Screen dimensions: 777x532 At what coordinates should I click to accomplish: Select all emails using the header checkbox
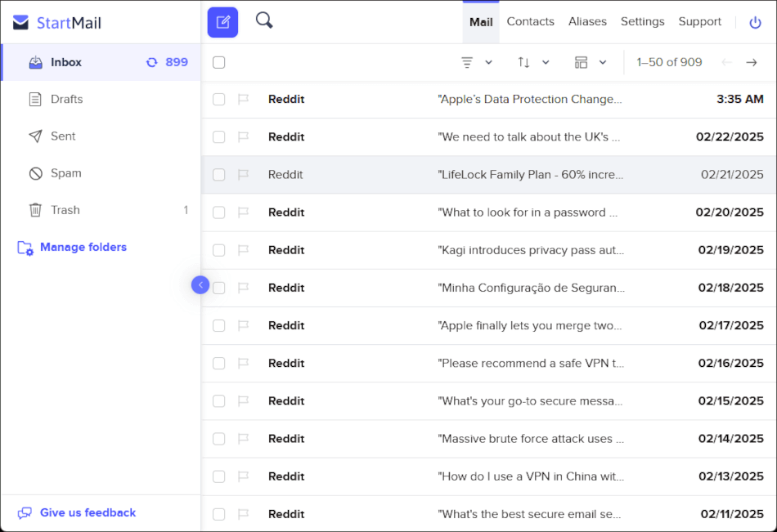point(218,62)
